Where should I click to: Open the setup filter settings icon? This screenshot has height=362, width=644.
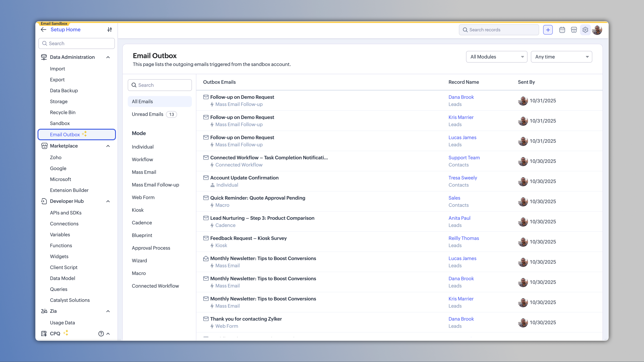coord(110,30)
